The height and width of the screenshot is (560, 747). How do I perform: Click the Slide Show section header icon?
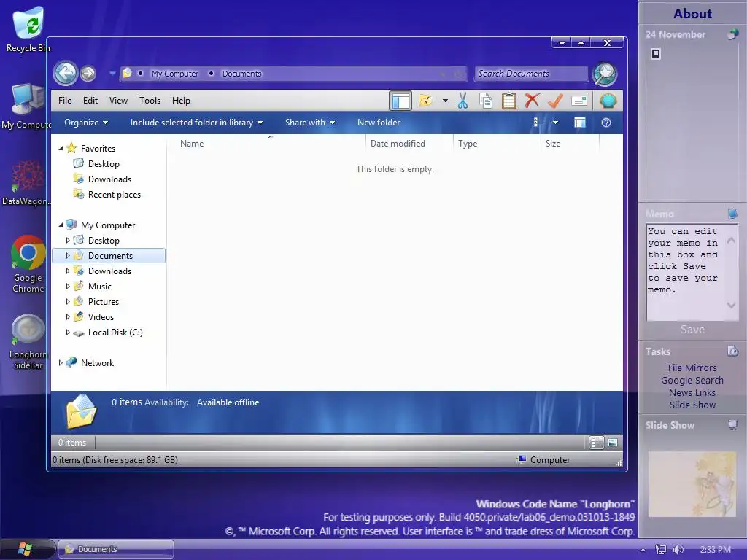click(732, 425)
